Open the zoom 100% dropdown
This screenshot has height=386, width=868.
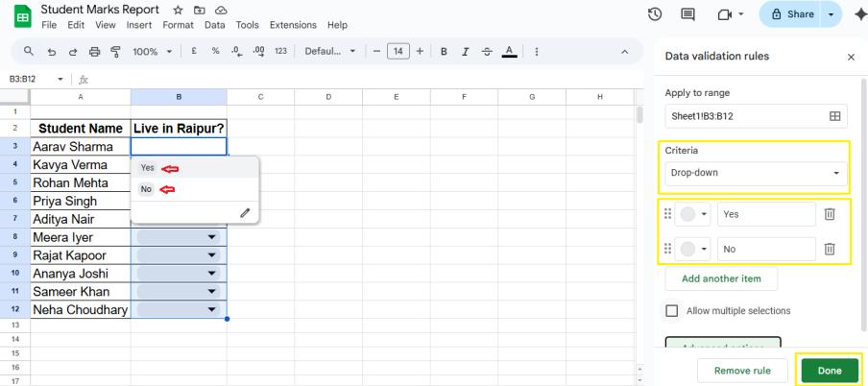(x=153, y=52)
